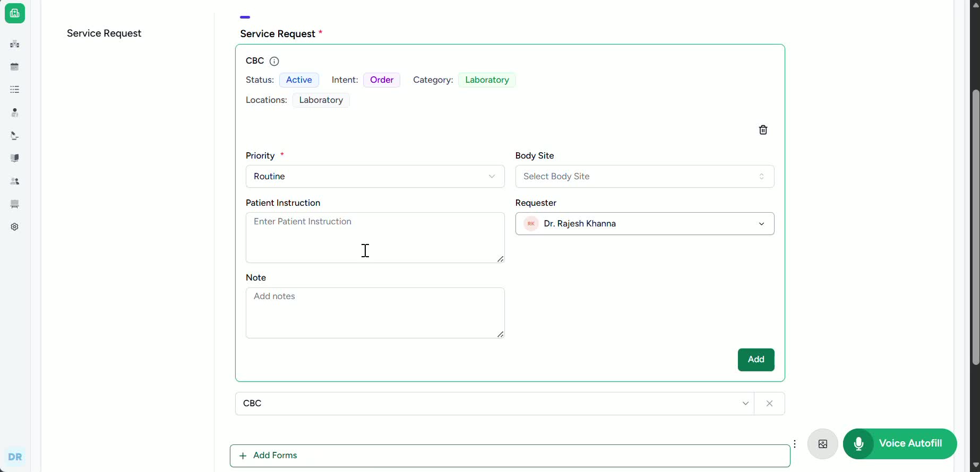The image size is (980, 472).
Task: Click the Add Forms button
Action: [x=510, y=456]
